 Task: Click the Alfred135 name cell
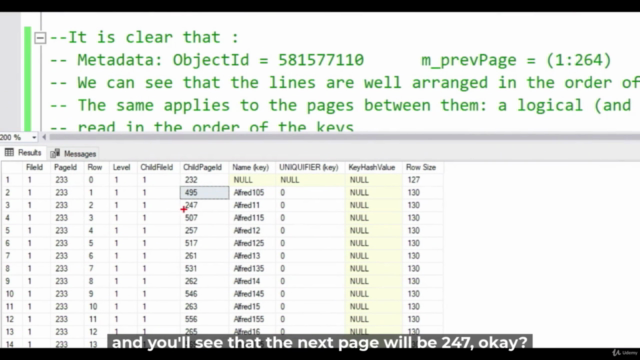click(x=253, y=269)
